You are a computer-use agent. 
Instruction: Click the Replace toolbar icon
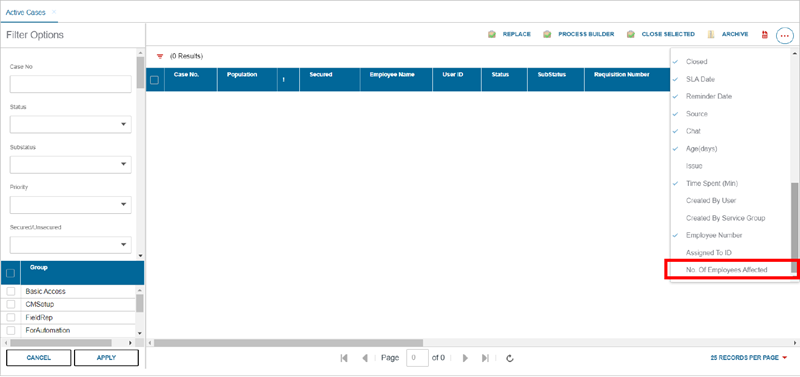coord(492,34)
